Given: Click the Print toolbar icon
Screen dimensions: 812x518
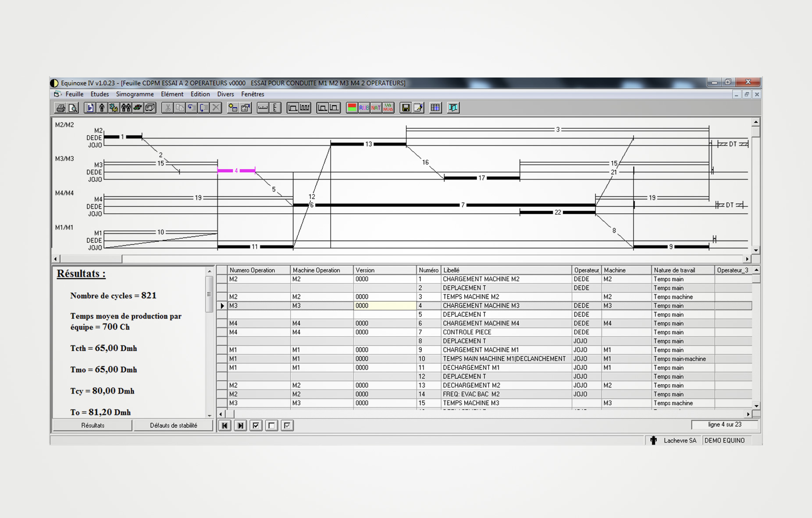Looking at the screenshot, I should tap(61, 108).
